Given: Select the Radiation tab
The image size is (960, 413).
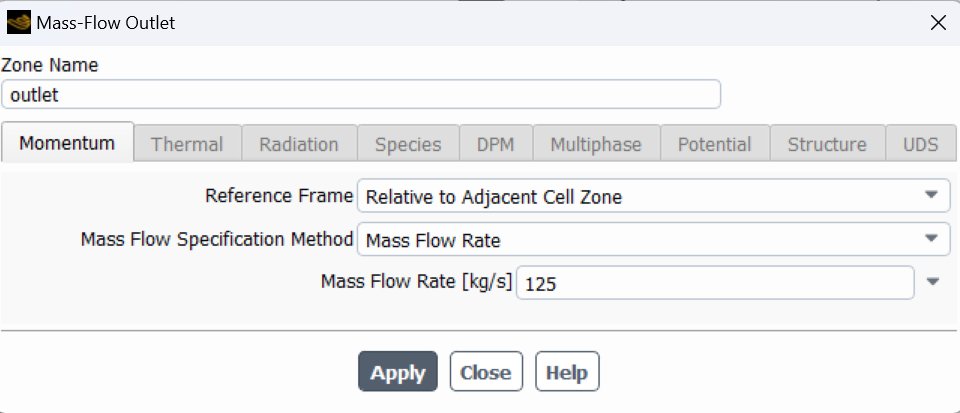Looking at the screenshot, I should point(298,144).
